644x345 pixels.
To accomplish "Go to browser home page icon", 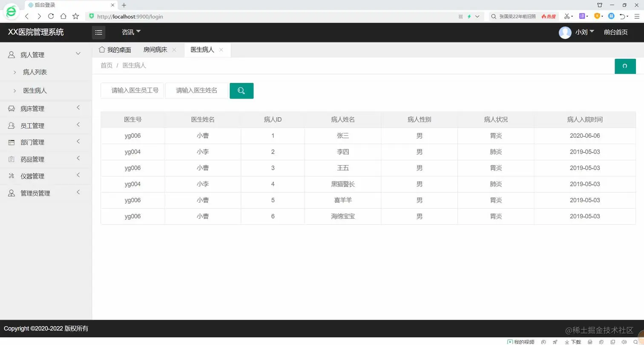I will [x=63, y=16].
